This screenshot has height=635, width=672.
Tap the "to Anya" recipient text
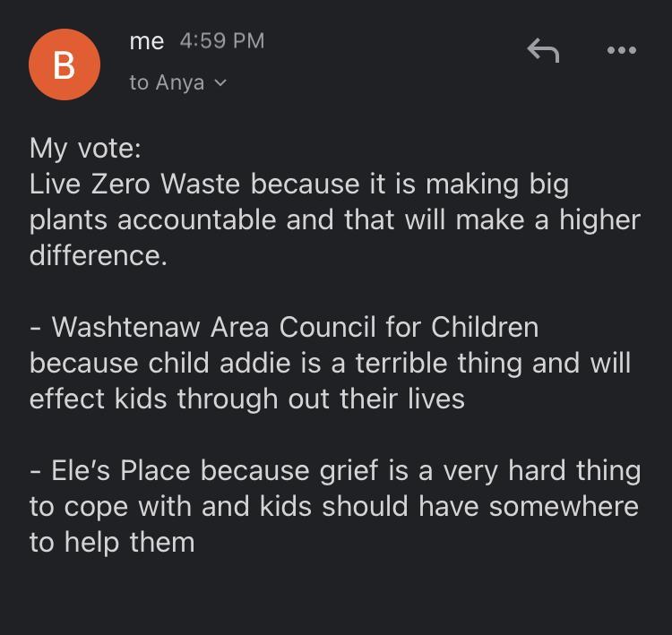[167, 82]
